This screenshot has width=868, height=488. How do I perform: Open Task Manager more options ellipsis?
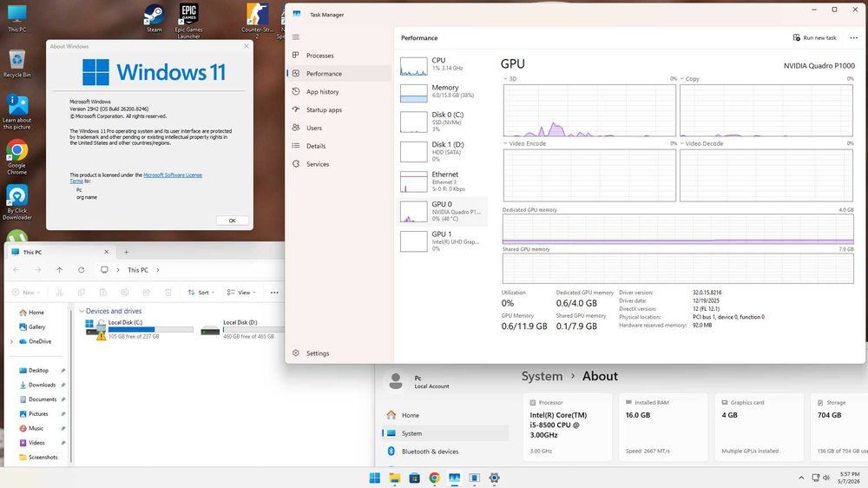click(853, 37)
